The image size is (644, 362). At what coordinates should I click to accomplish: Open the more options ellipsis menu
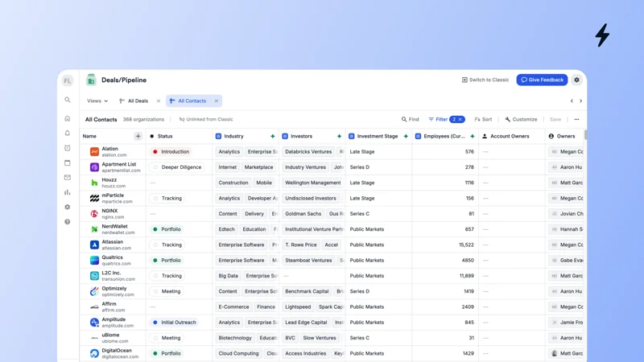[576, 119]
